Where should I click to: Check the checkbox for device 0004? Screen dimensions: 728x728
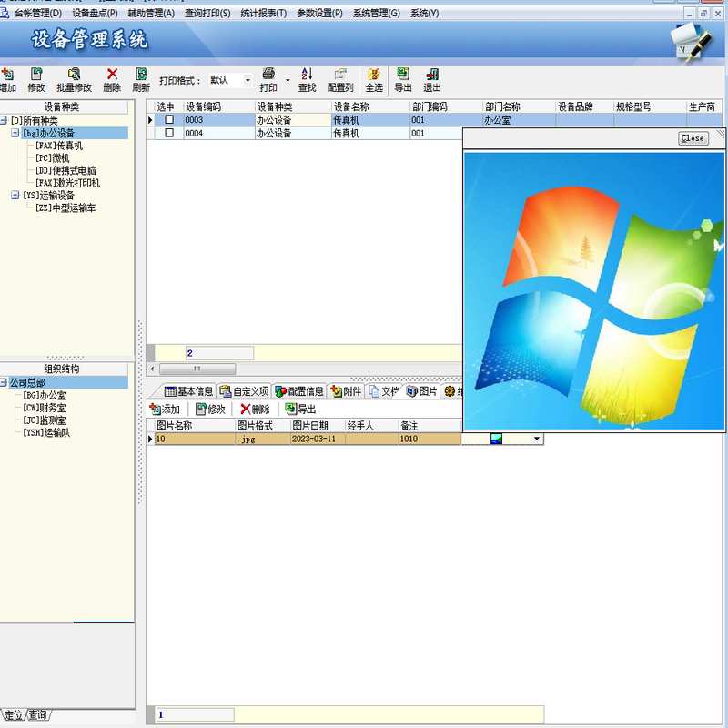coord(169,133)
